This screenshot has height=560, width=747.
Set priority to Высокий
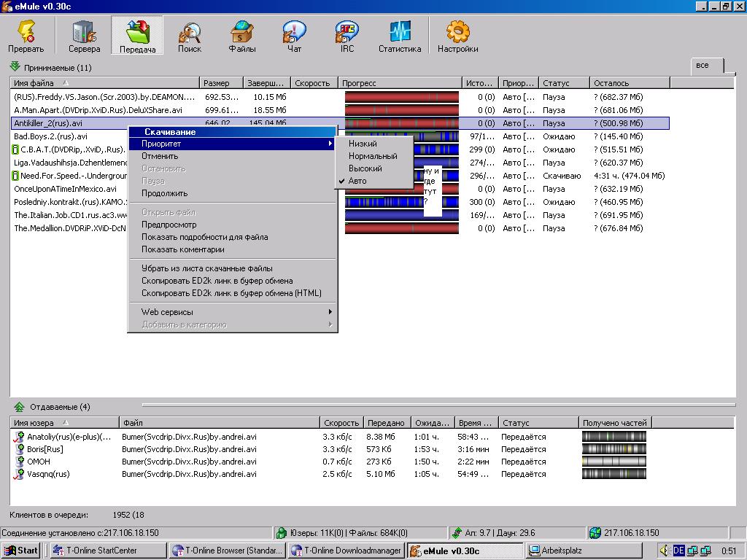[x=374, y=168]
